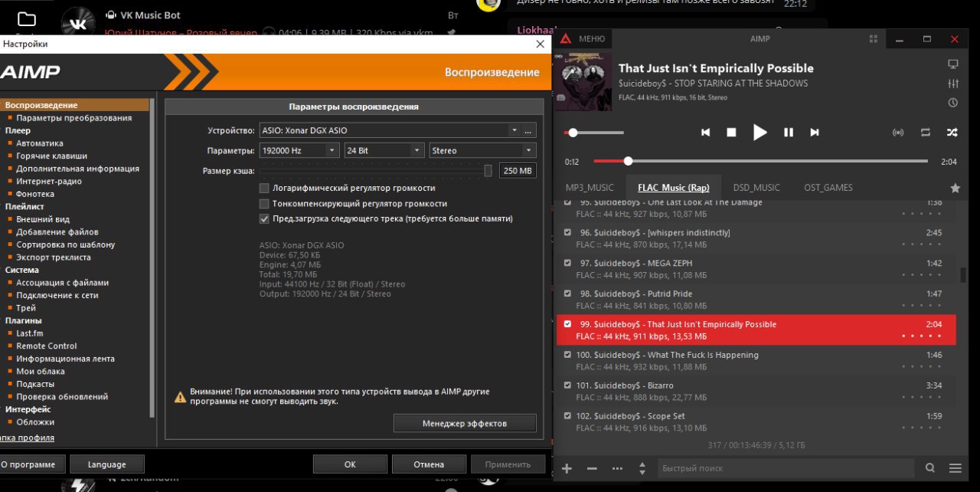Disable Пред.загрузка следующего трека checkbox
The height and width of the screenshot is (492, 980).
pos(264,218)
